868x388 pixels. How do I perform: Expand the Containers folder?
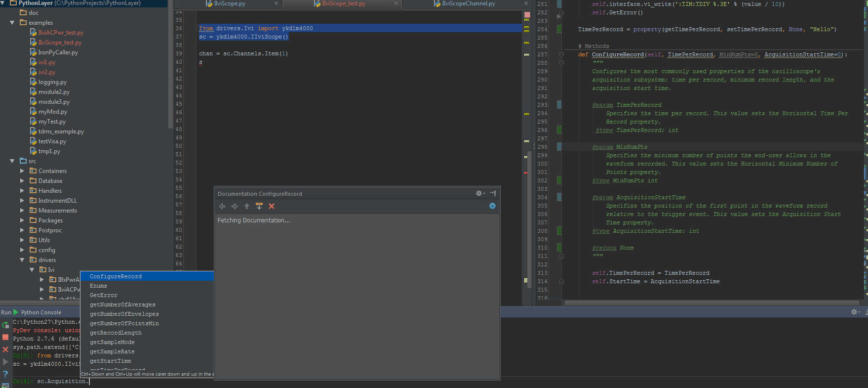[22, 171]
